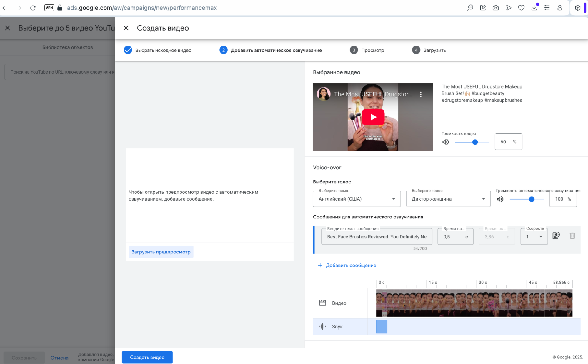Screen dimensions: 588x364
Task: Click the end time 3,86 field
Action: pos(497,237)
